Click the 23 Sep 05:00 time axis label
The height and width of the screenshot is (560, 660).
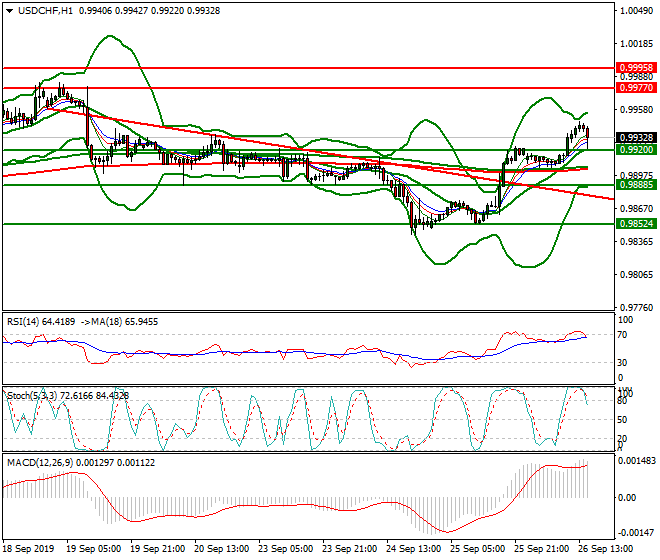(286, 549)
